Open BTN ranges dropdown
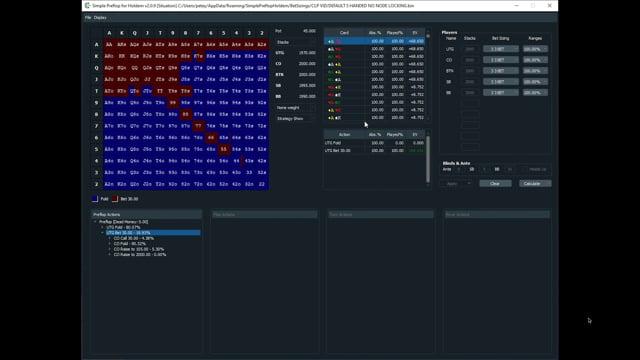This screenshot has height=360, width=640. click(535, 71)
